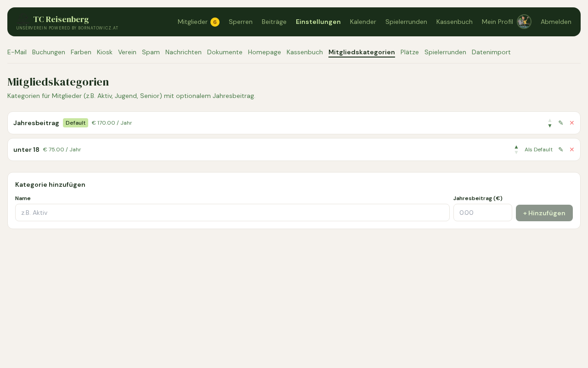Viewport: 588px width, 368px height.
Task: Open Kassenbuch in the settings tabs
Action: [x=305, y=52]
